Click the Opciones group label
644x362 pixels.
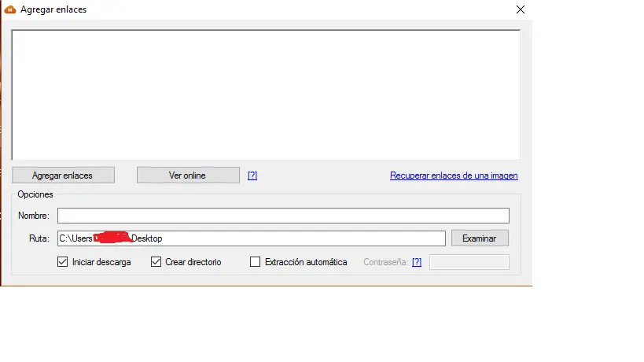(x=35, y=194)
